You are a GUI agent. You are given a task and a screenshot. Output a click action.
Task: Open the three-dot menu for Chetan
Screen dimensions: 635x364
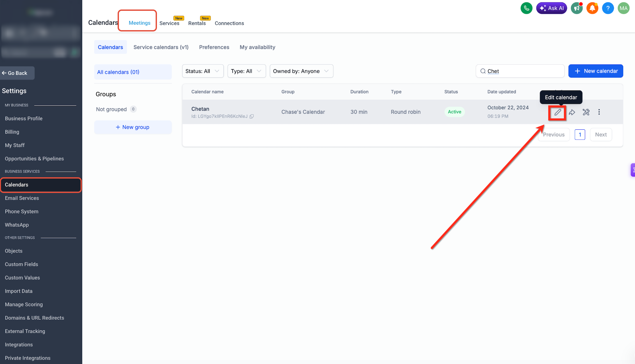(599, 112)
